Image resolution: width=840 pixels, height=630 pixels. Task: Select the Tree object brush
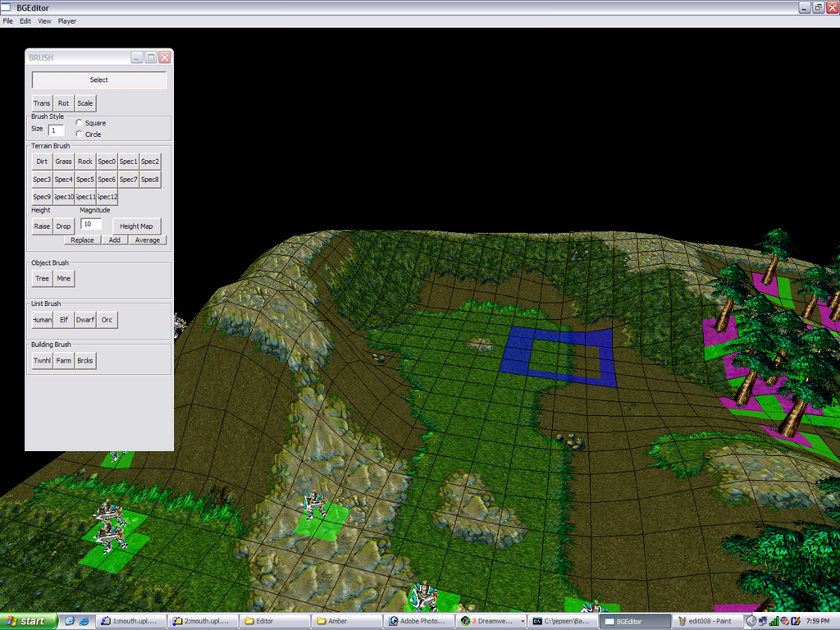(x=42, y=279)
